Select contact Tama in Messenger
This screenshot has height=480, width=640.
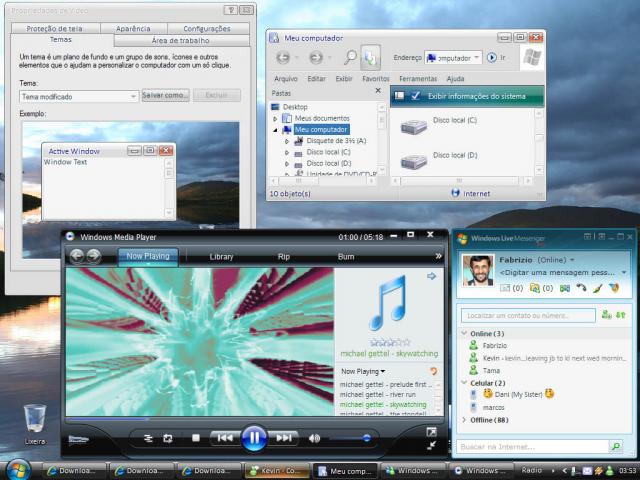[491, 371]
